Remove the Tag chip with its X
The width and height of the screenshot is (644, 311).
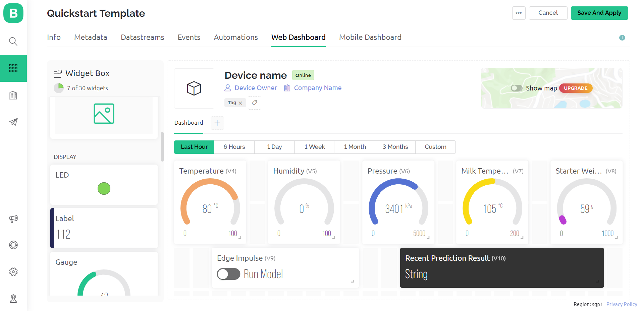tap(240, 103)
